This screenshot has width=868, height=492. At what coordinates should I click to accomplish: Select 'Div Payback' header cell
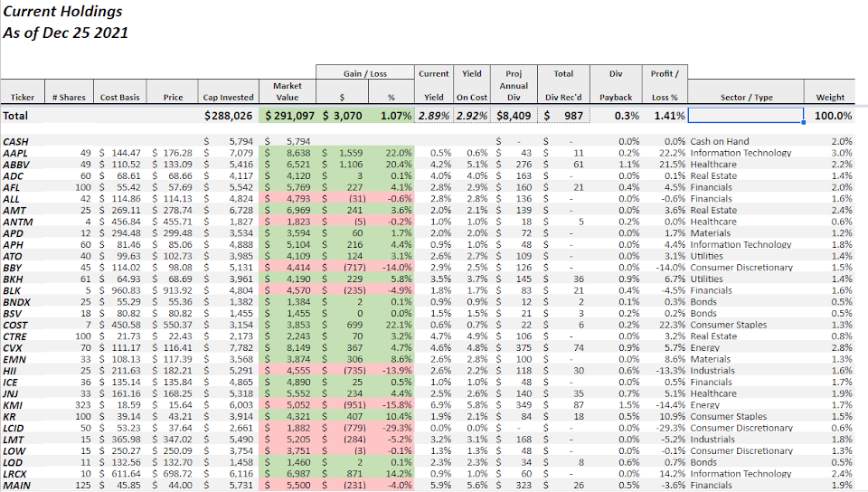point(616,85)
